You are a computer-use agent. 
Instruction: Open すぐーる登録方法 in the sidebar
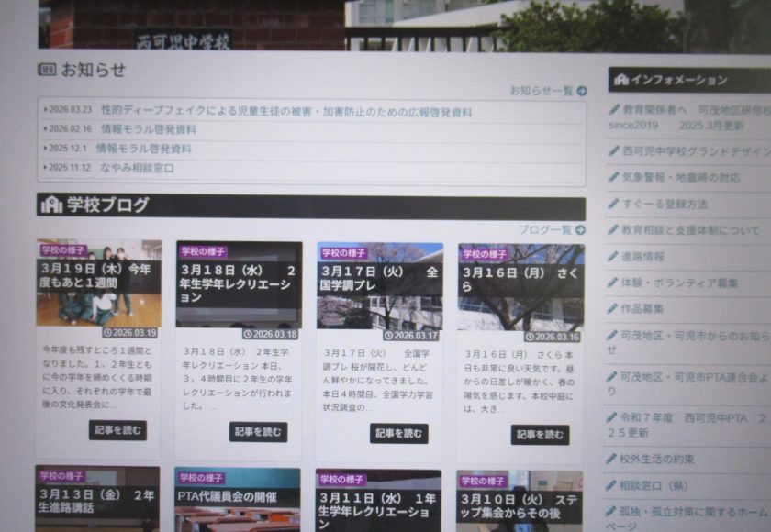665,204
